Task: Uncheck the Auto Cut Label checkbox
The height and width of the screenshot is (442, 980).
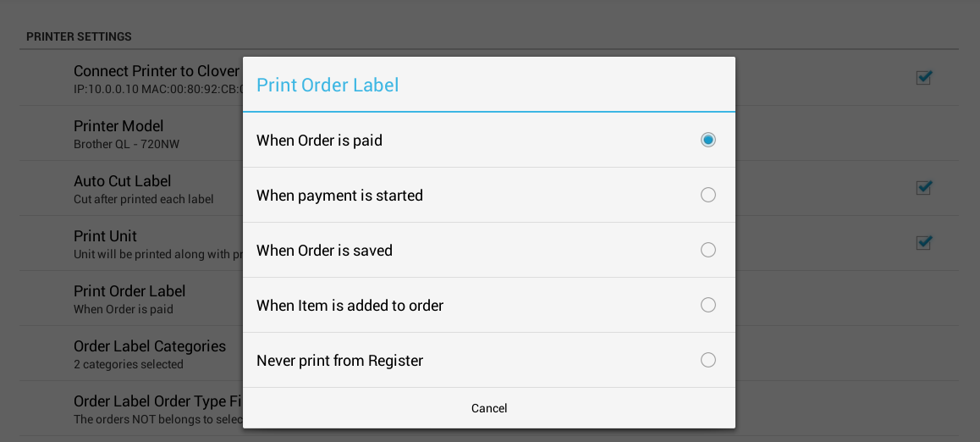Action: tap(923, 188)
